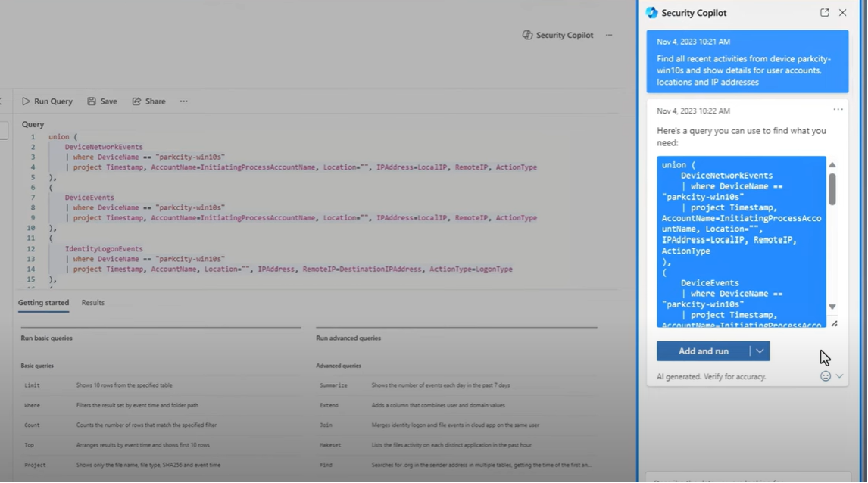Expand the feedback chevron beside smiley
The height and width of the screenshot is (483, 868).
839,376
